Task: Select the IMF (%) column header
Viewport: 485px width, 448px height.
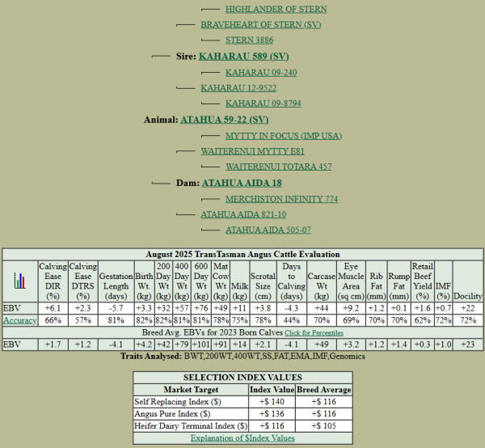Action: [443, 281]
